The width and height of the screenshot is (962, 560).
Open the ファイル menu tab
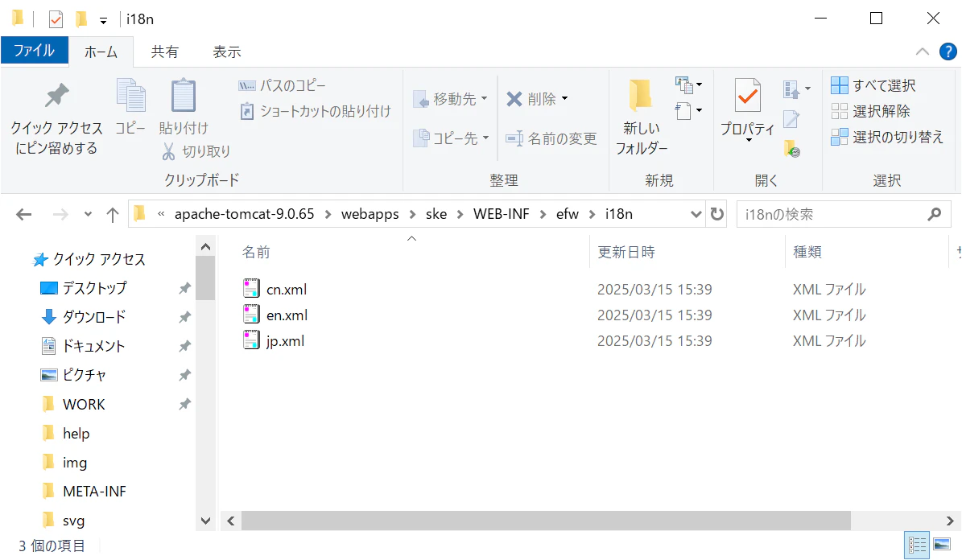35,51
